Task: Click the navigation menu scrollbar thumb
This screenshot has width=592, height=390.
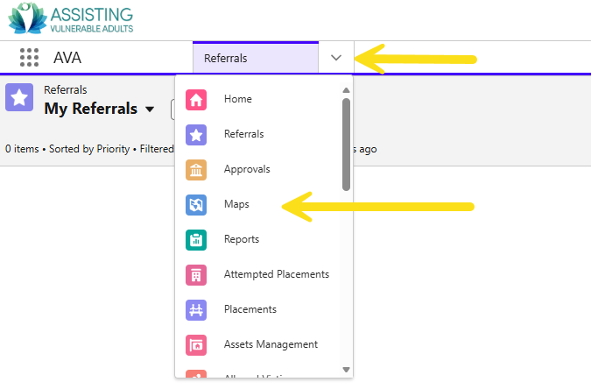Action: tap(346, 145)
